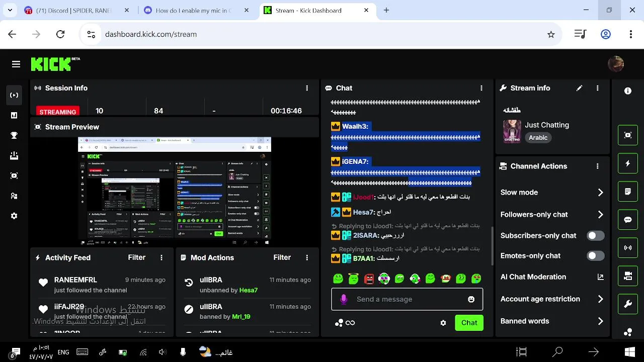Screen dimensions: 644x362
Task: Expand Slow mode options
Action: 552,192
